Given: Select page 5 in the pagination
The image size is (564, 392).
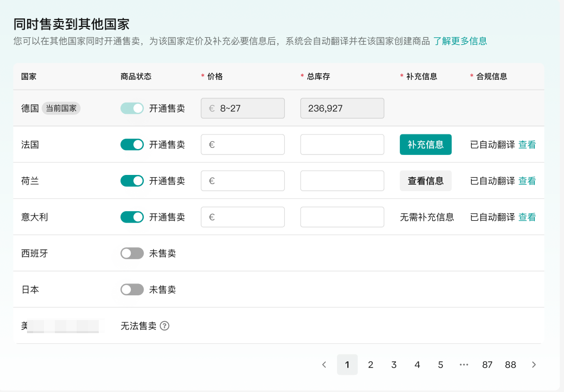Looking at the screenshot, I should click(440, 364).
